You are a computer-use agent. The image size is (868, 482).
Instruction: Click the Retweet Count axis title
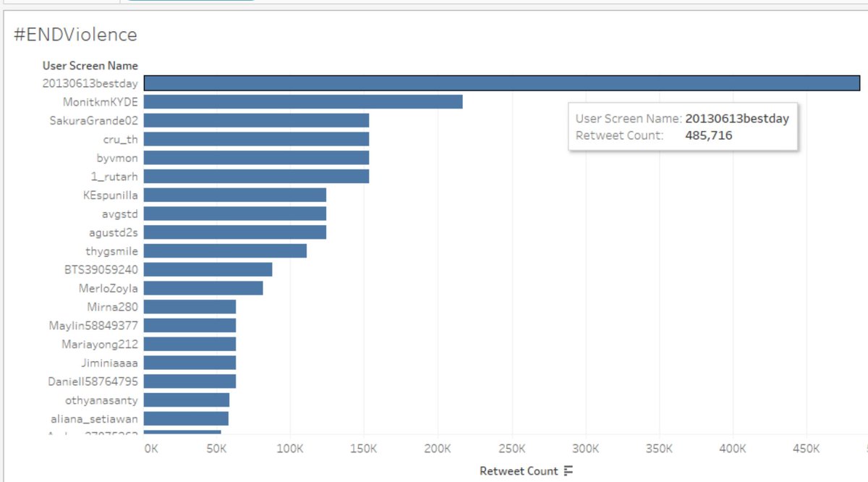519,471
